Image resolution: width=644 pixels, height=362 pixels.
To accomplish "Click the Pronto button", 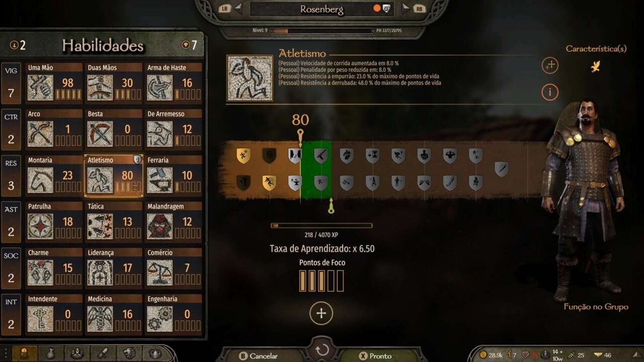I will [x=375, y=356].
